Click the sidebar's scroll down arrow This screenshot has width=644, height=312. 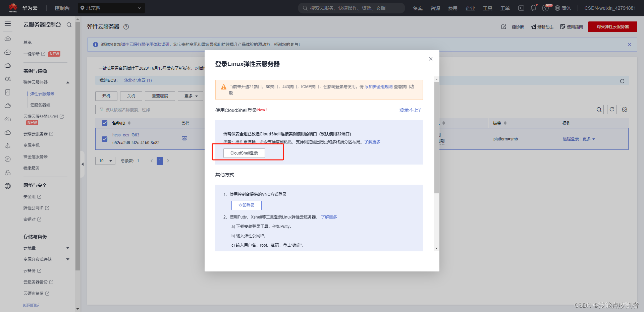click(78, 309)
